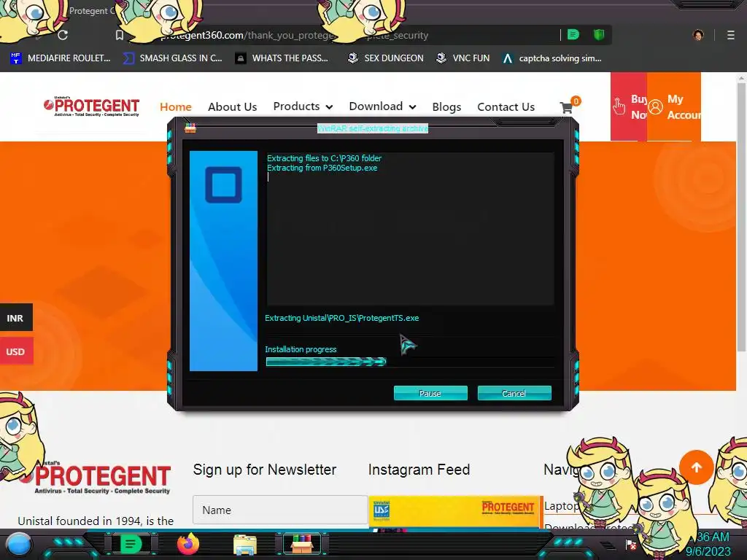Screen dimensions: 747x560
Task: Open the Windows Start orb
Action: tap(18, 545)
